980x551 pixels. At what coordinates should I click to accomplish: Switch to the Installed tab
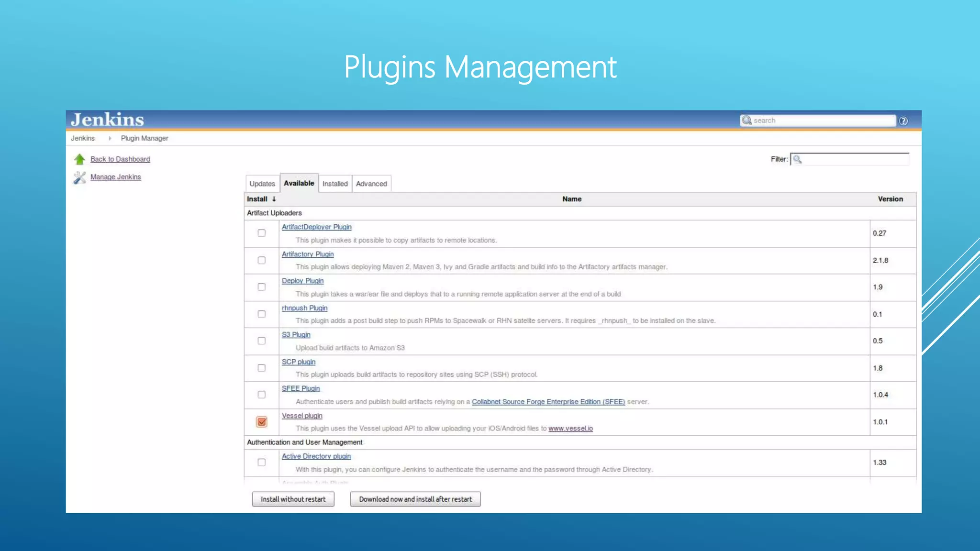click(x=335, y=184)
